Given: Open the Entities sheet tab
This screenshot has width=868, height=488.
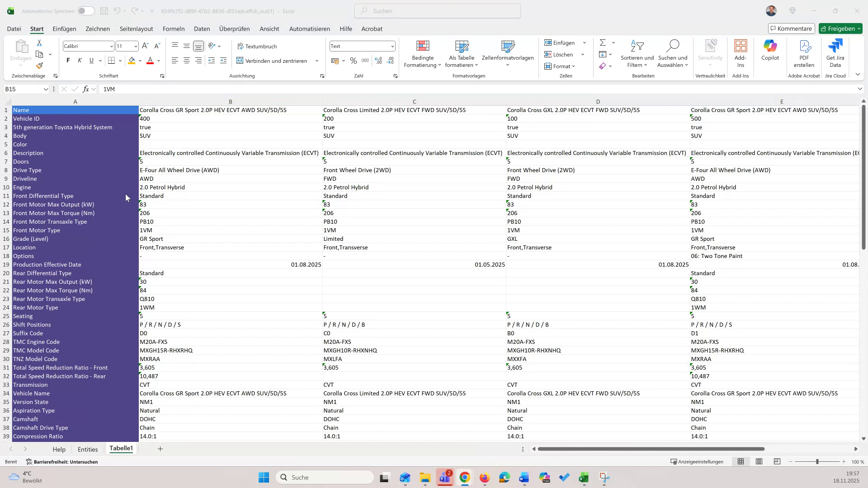Looking at the screenshot, I should [x=88, y=449].
